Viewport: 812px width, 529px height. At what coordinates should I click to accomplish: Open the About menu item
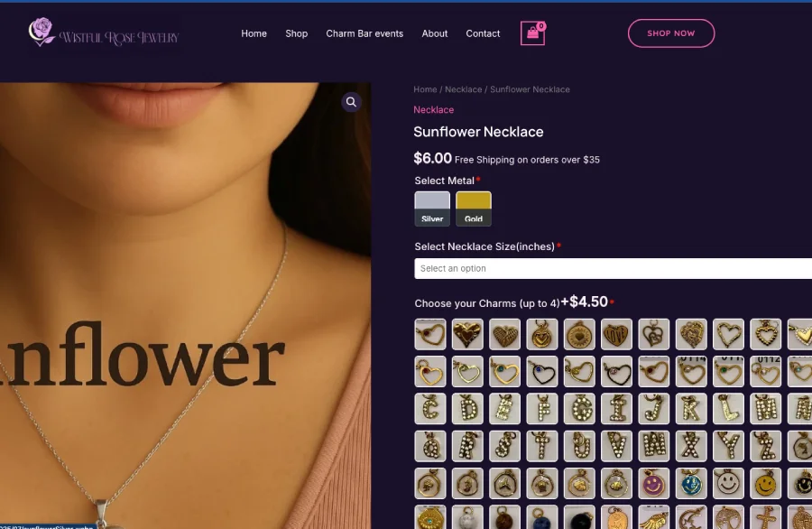pos(435,33)
